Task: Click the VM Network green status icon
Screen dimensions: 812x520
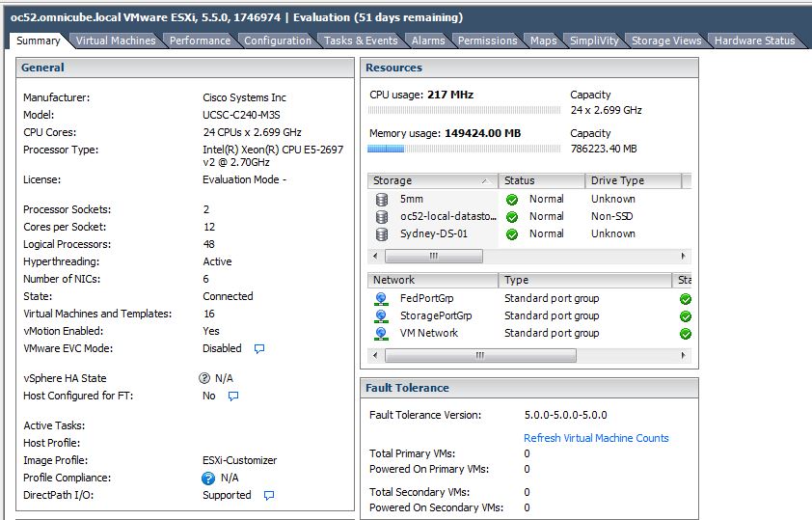Action: pos(685,334)
